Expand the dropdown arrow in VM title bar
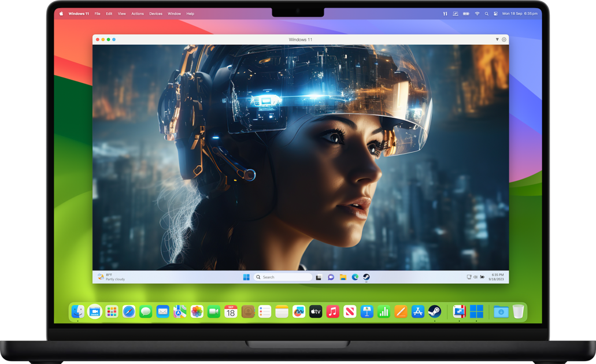 [497, 39]
